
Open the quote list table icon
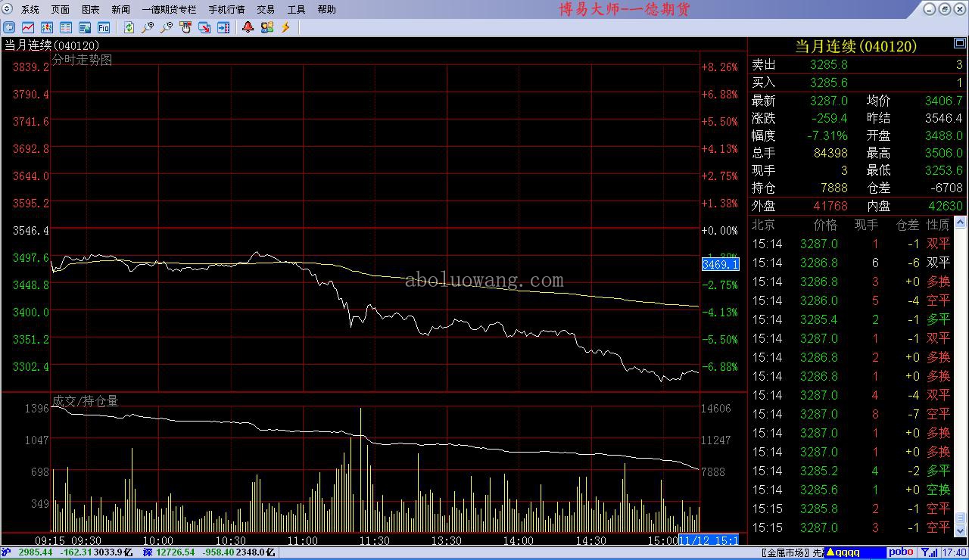click(66, 27)
